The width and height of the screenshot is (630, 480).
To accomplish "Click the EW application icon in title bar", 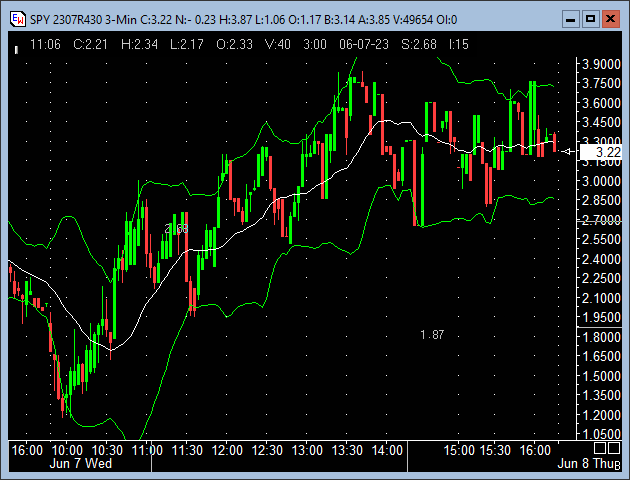I will point(18,19).
